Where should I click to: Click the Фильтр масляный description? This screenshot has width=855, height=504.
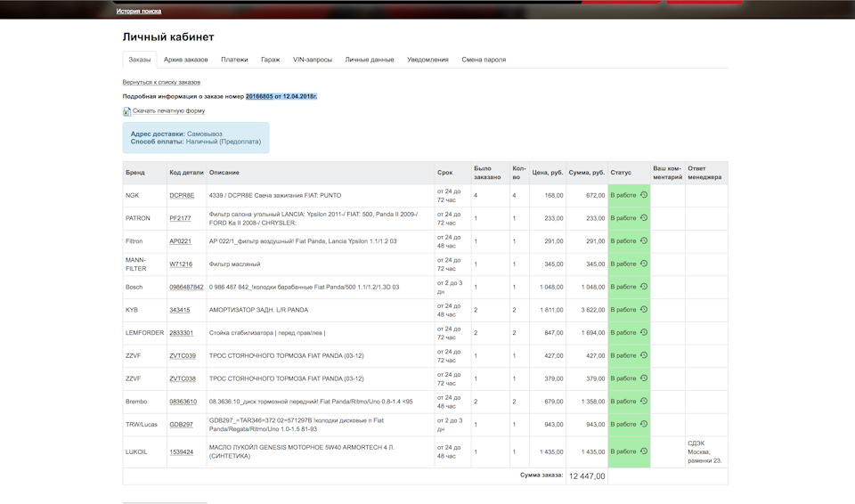pyautogui.click(x=234, y=264)
